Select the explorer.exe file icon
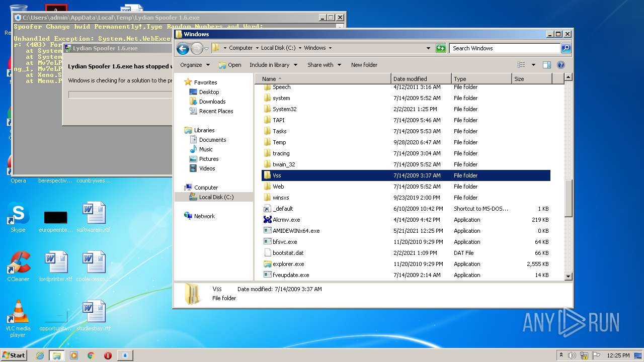 pyautogui.click(x=268, y=264)
